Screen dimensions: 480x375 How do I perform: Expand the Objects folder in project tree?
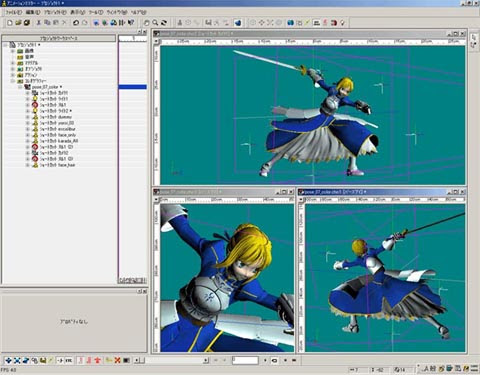click(x=13, y=69)
